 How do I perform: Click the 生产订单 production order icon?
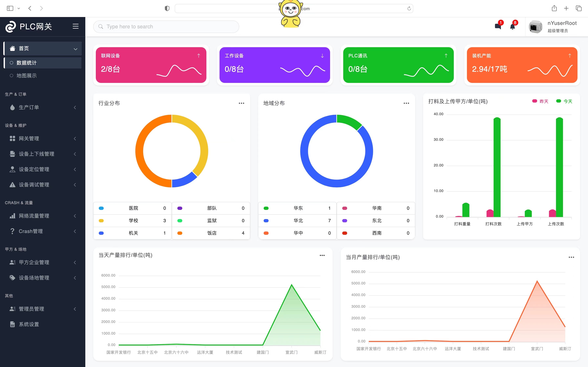point(12,107)
